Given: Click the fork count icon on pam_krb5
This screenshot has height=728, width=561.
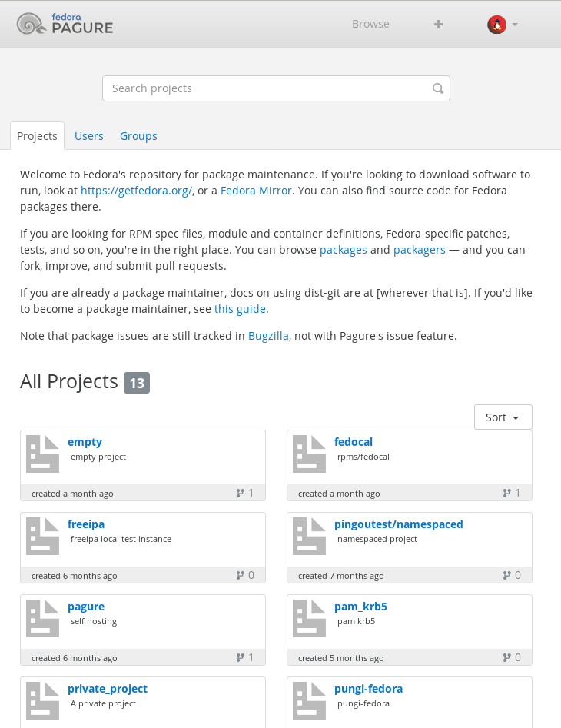Looking at the screenshot, I should 506,657.
